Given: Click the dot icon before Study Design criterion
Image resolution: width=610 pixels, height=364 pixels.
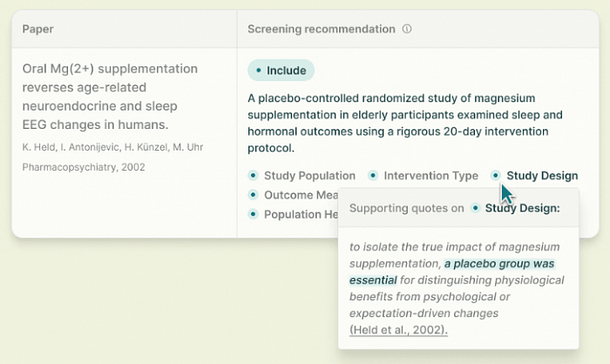Looking at the screenshot, I should pyautogui.click(x=495, y=175).
